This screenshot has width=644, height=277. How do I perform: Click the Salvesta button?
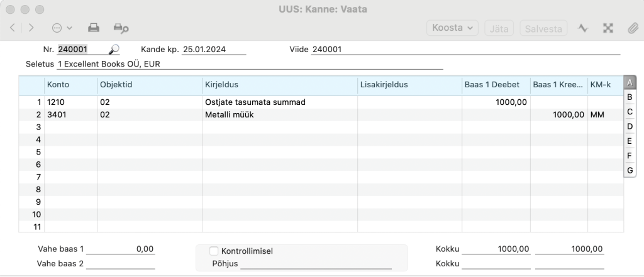[543, 28]
